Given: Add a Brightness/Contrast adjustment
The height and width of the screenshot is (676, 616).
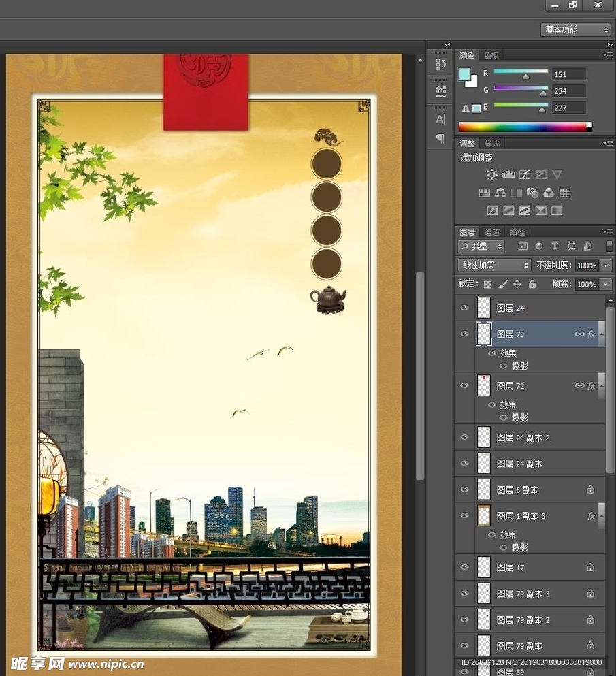Looking at the screenshot, I should pos(491,175).
